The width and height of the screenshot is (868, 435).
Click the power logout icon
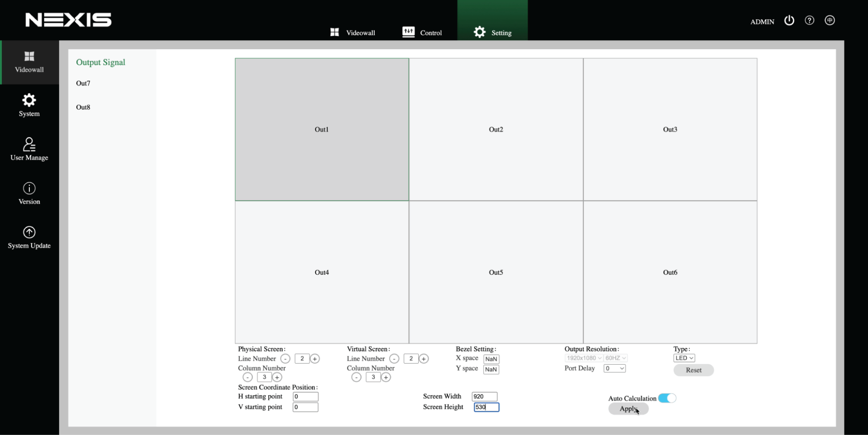789,21
